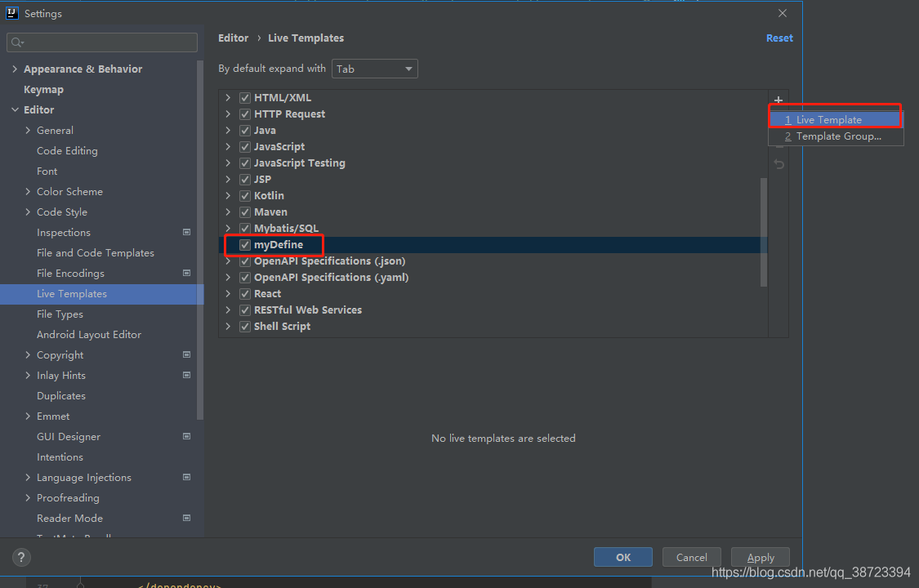This screenshot has height=588, width=919.
Task: Select the myDefine template group row
Action: point(493,245)
